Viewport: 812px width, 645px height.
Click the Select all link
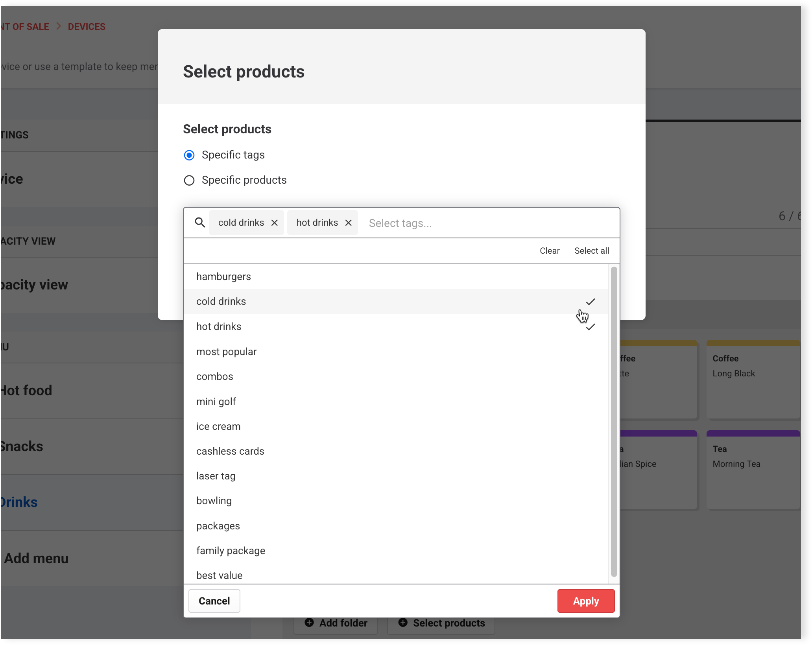(591, 251)
